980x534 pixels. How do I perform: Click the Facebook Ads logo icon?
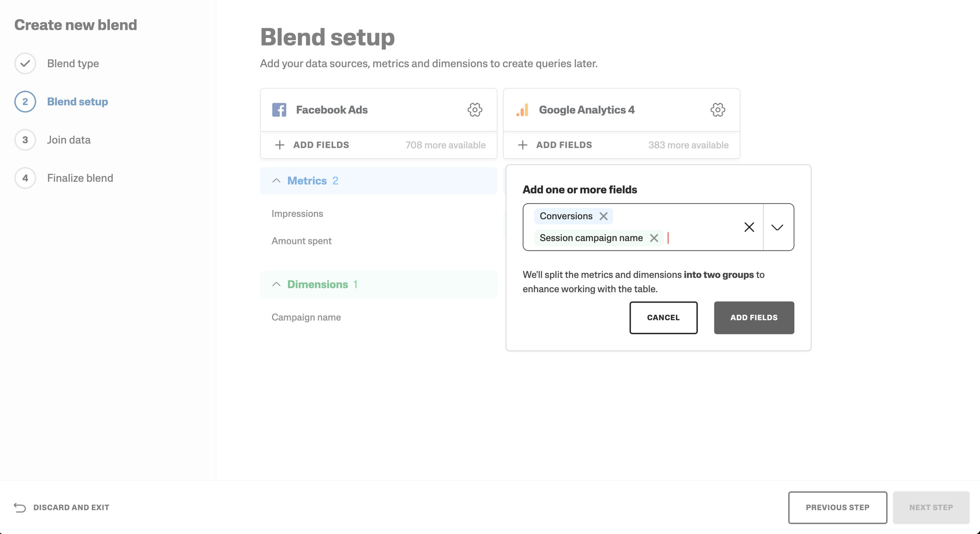click(x=279, y=110)
